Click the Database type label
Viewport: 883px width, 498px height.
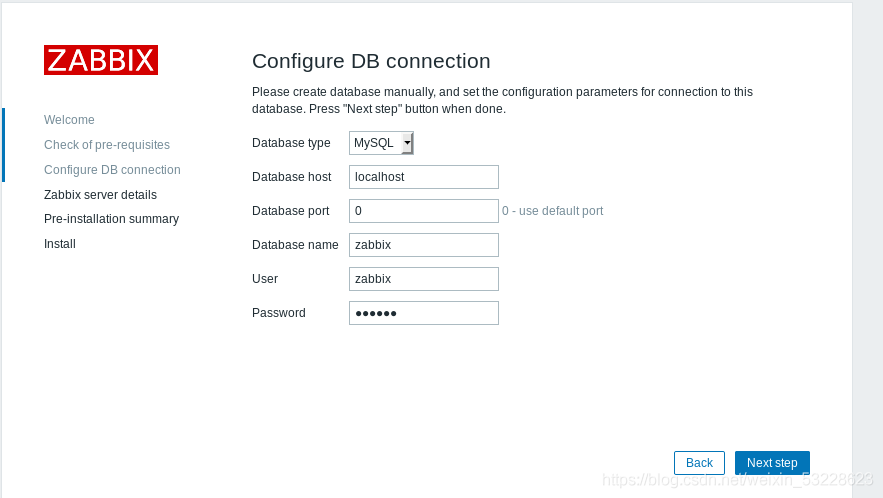click(x=291, y=143)
